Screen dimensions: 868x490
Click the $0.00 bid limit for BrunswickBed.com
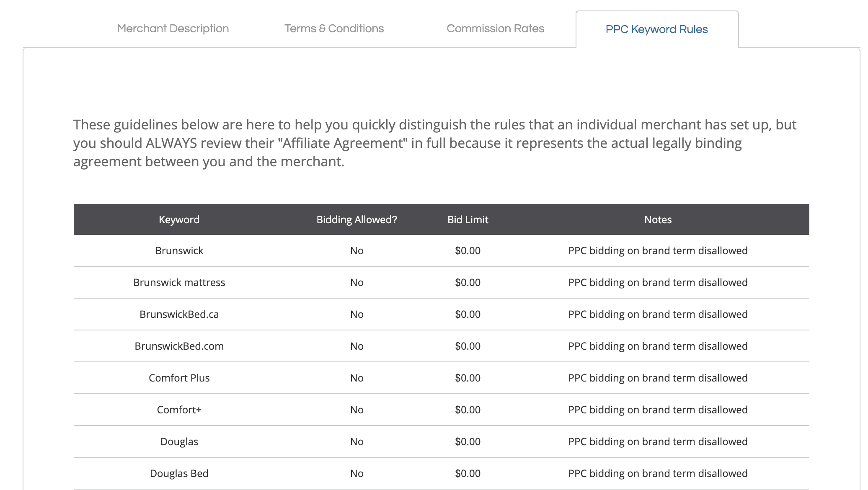[468, 346]
